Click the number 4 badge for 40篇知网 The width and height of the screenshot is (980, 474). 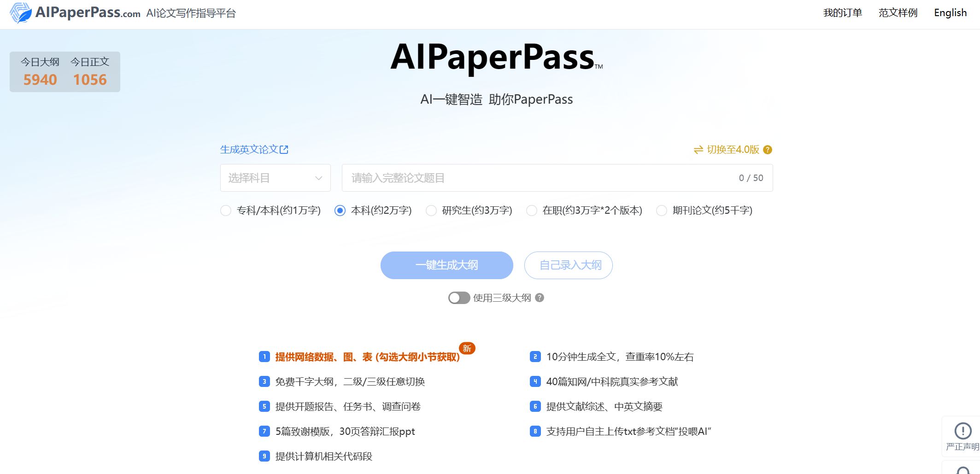[x=535, y=381]
